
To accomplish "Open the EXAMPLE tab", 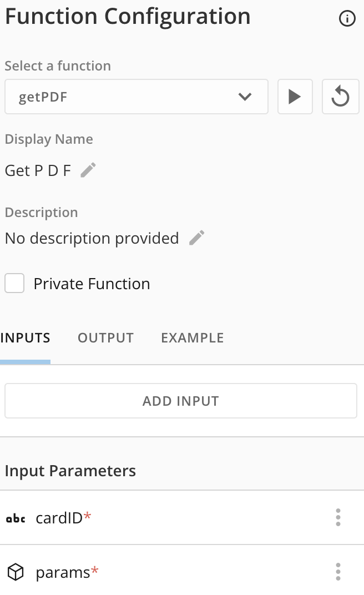I will coord(193,337).
